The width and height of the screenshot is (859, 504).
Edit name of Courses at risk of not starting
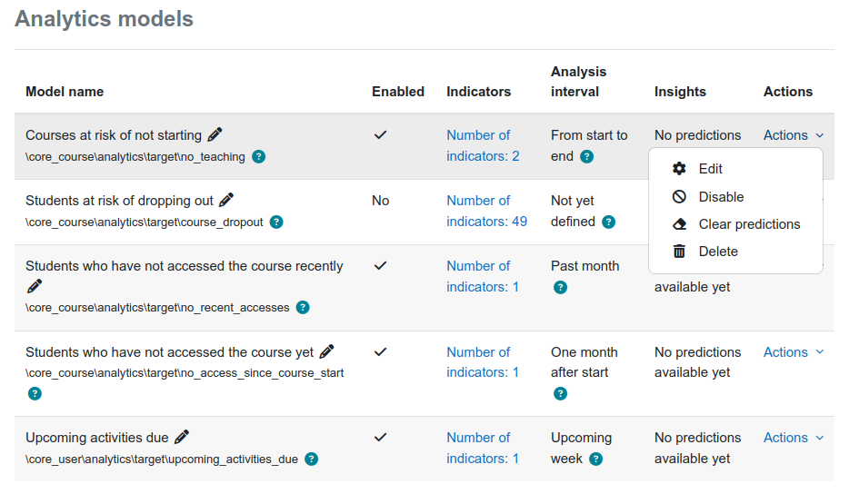[215, 134]
